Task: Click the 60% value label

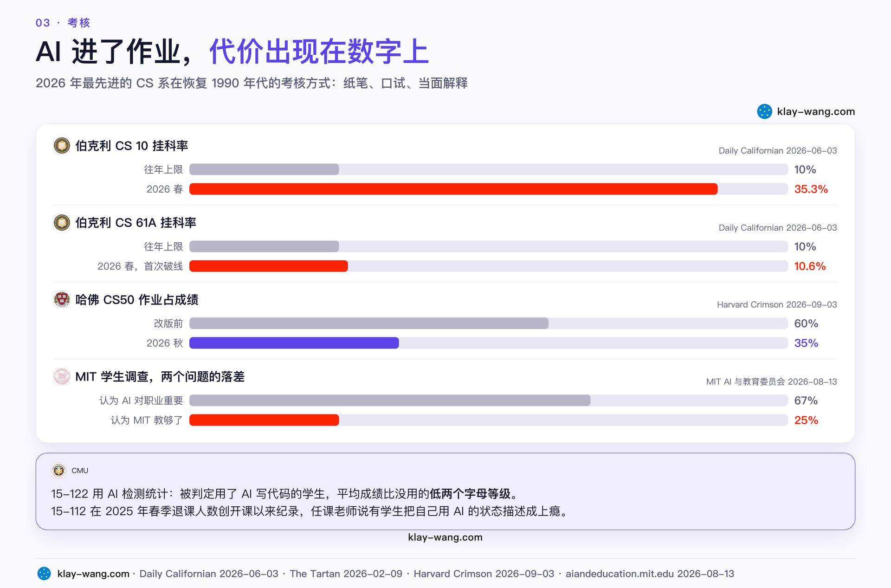Action: click(806, 323)
